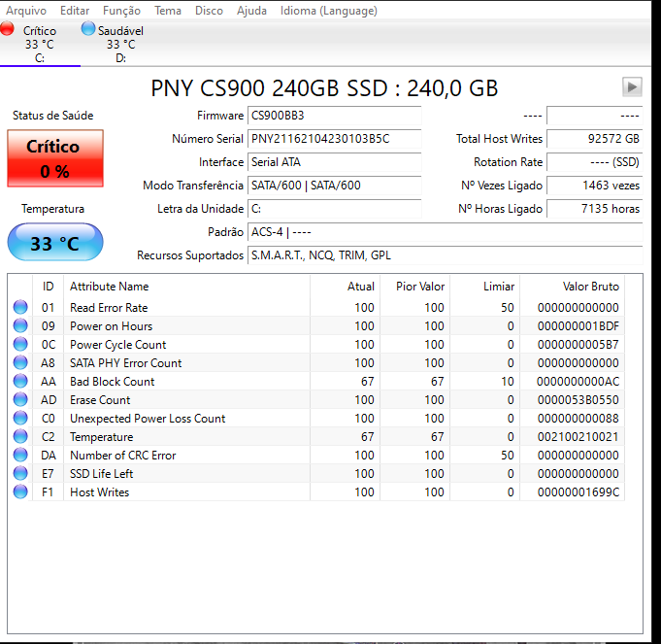Click the SATA/600 transfer mode field
Image resolution: width=661 pixels, height=644 pixels.
click(x=334, y=186)
